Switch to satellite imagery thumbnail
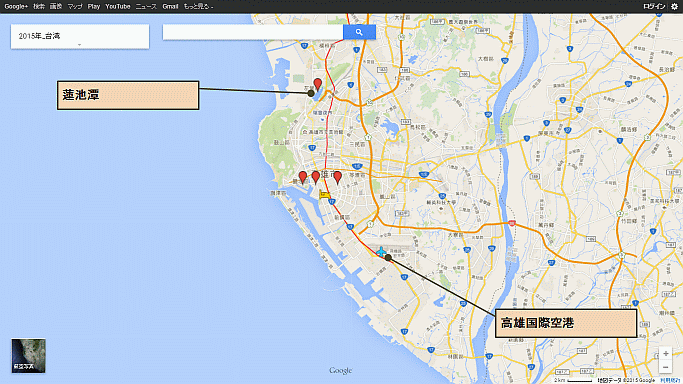This screenshot has width=683, height=384. (x=28, y=356)
